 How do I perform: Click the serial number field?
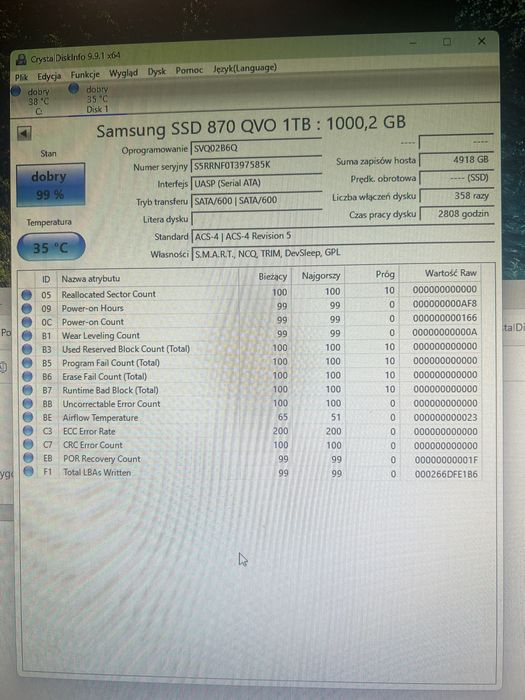[256, 165]
